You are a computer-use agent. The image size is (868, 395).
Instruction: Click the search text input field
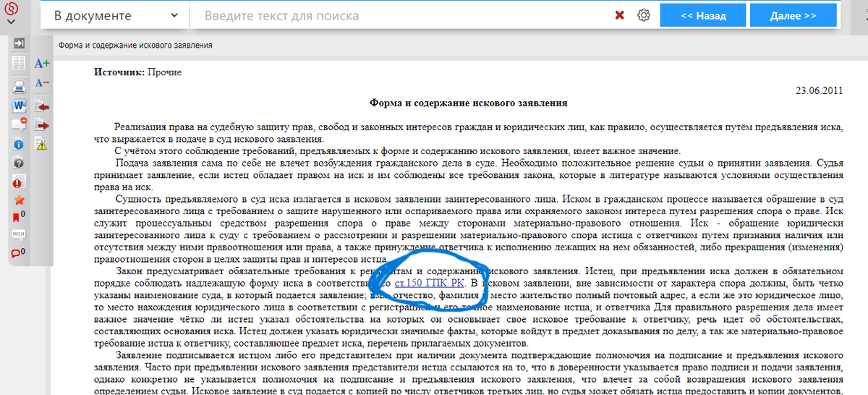pos(399,15)
